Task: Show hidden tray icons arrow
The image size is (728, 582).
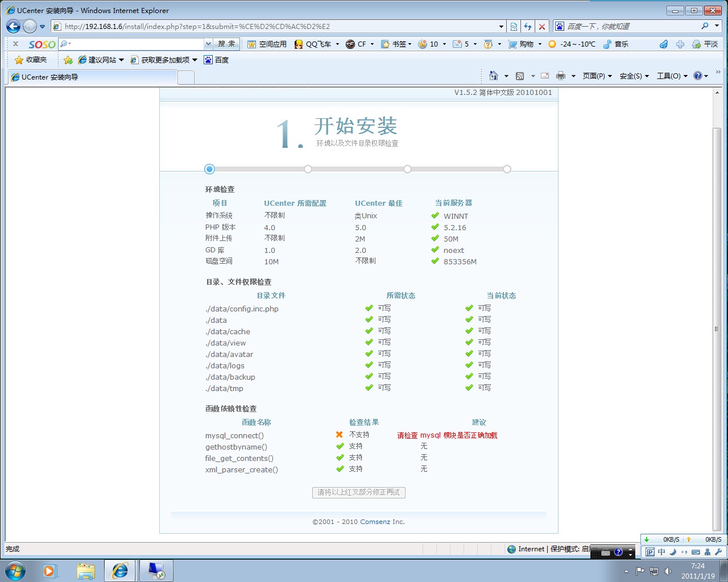Action: coord(626,571)
